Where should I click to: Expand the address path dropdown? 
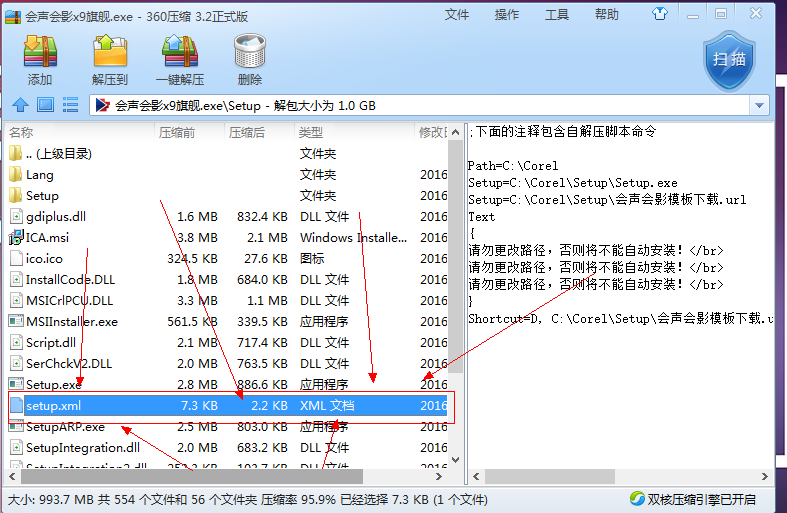759,105
